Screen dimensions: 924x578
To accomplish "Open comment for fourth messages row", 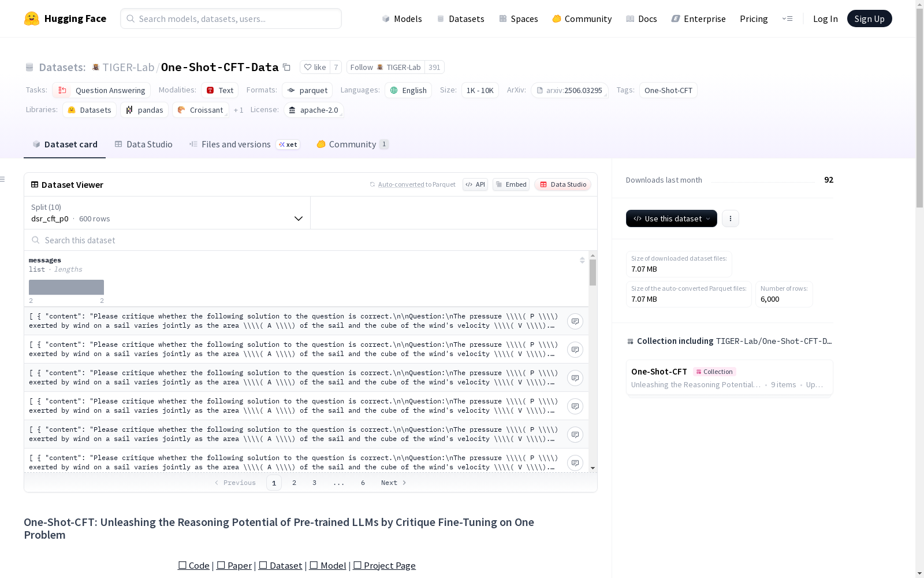I will (575, 406).
